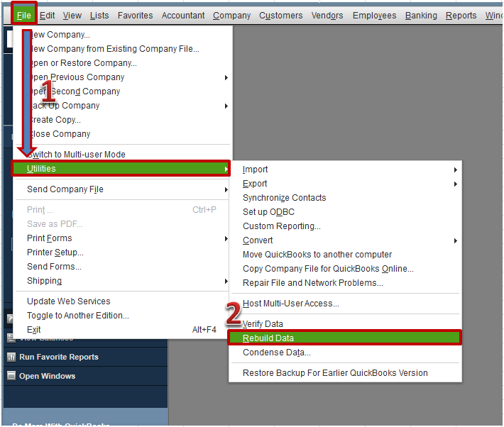Choose New Company from Existing Company File
Image resolution: width=504 pixels, height=427 pixels.
(113, 49)
